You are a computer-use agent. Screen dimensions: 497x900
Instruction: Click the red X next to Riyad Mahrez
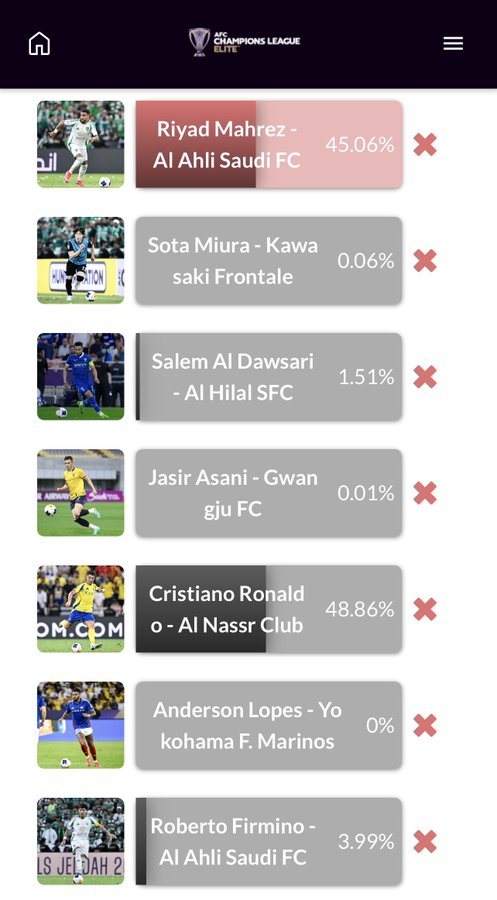pyautogui.click(x=425, y=144)
